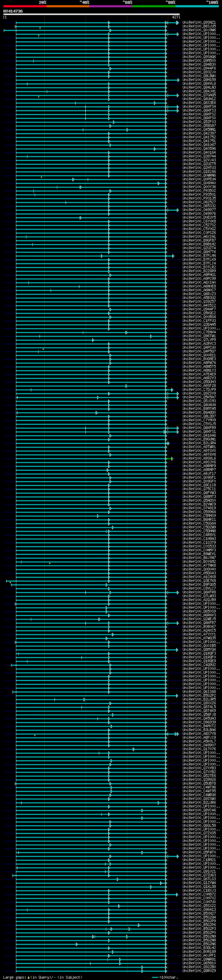The height and width of the screenshot is (980, 222).
Task: Select the UniRef100_Q65810 label
Action: pyautogui.click(x=199, y=963)
